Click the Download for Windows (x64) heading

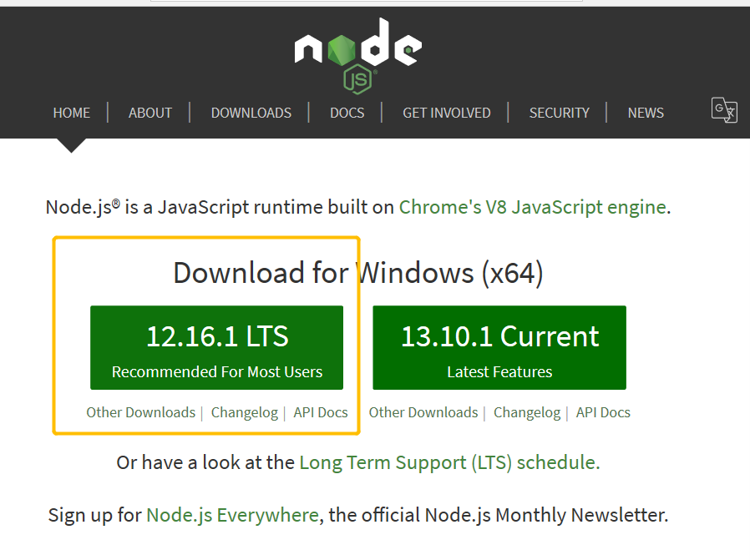click(358, 273)
